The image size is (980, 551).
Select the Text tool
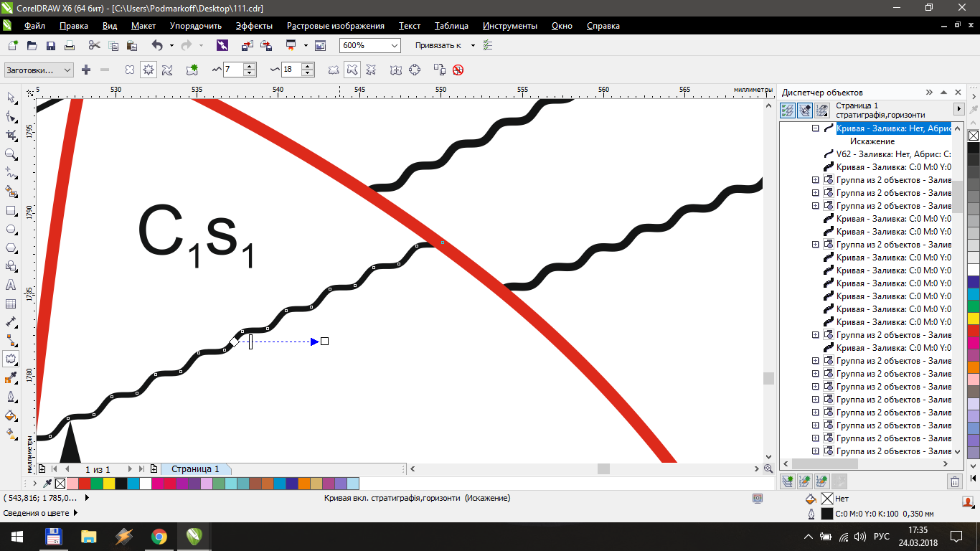tap(12, 286)
